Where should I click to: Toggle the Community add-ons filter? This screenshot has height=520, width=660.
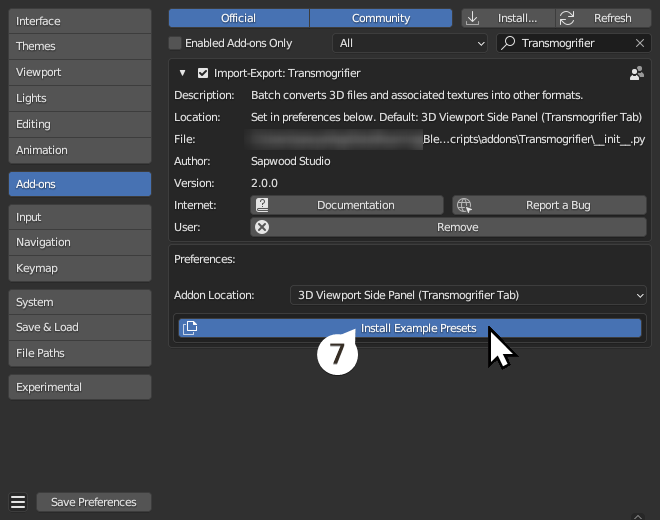(380, 18)
